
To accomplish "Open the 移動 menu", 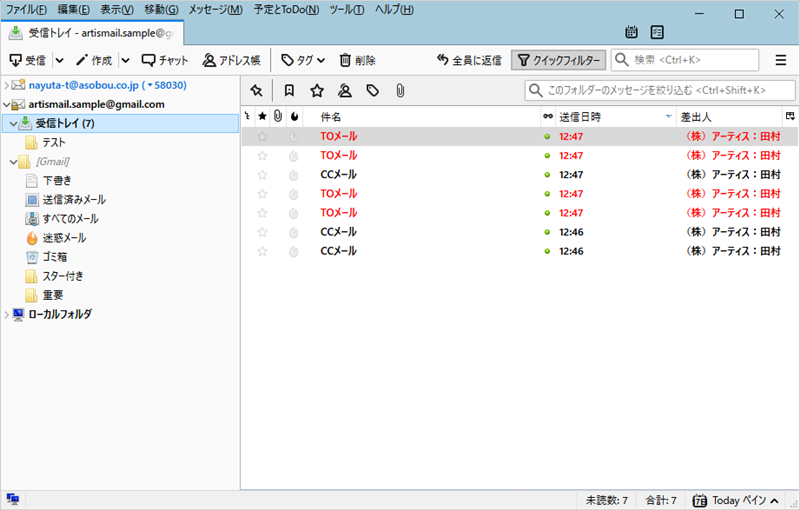I will tap(161, 10).
